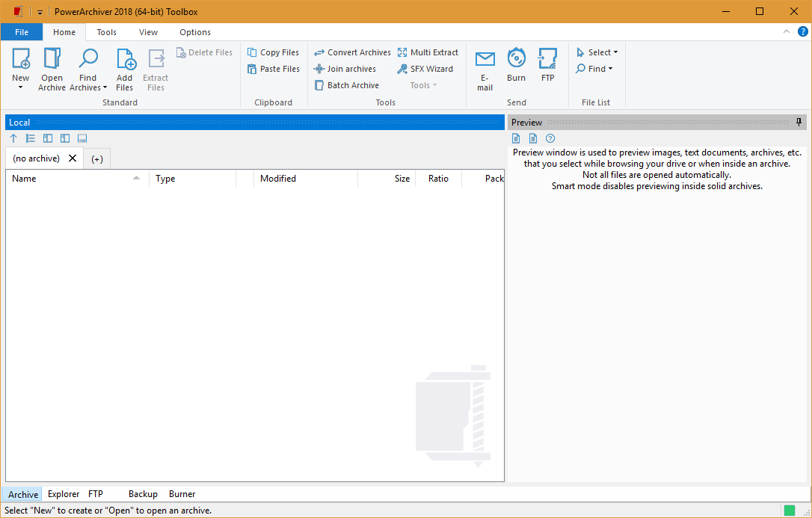Open the Batch Archive tool

tap(346, 85)
